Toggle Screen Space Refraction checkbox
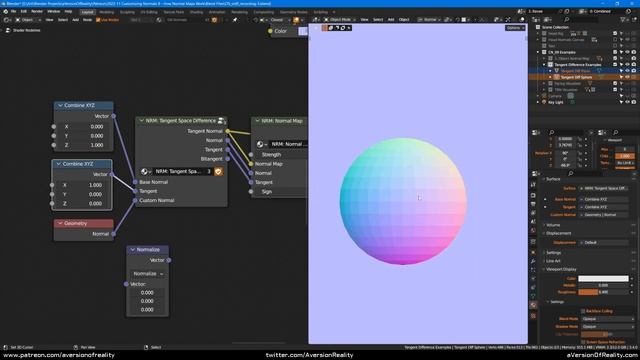 [583, 342]
